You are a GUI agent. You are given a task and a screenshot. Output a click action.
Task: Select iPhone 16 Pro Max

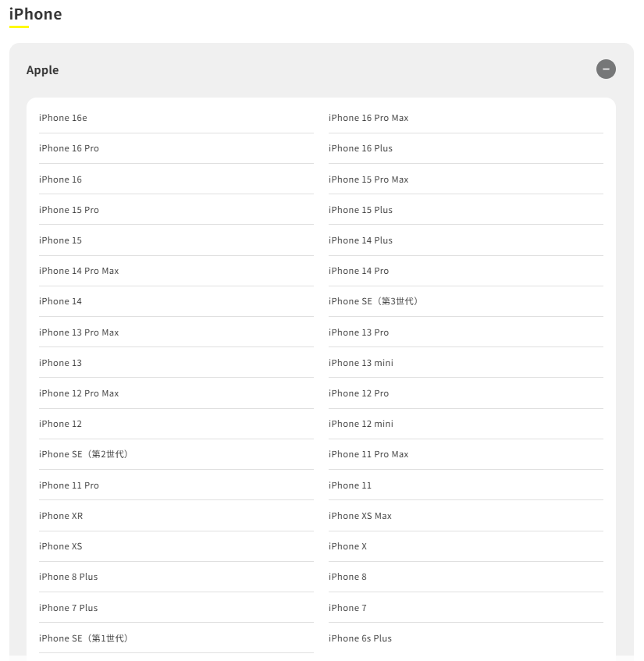click(x=368, y=118)
